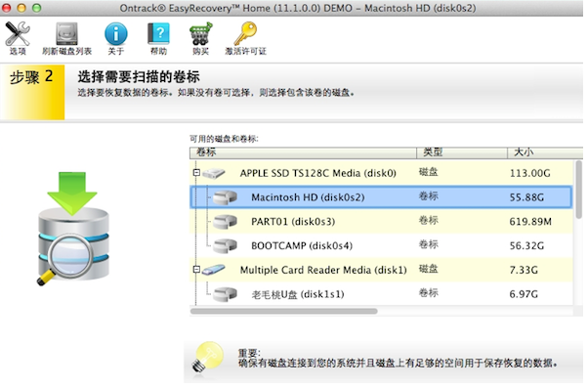Collapse the APPLE SSD disk0 tree node

click(x=196, y=173)
